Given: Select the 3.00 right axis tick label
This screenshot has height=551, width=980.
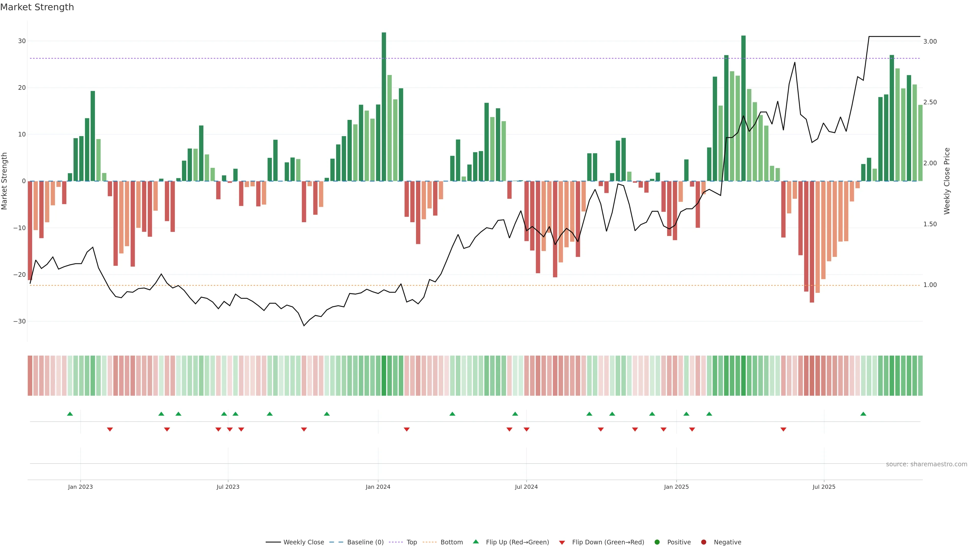Looking at the screenshot, I should [x=930, y=41].
